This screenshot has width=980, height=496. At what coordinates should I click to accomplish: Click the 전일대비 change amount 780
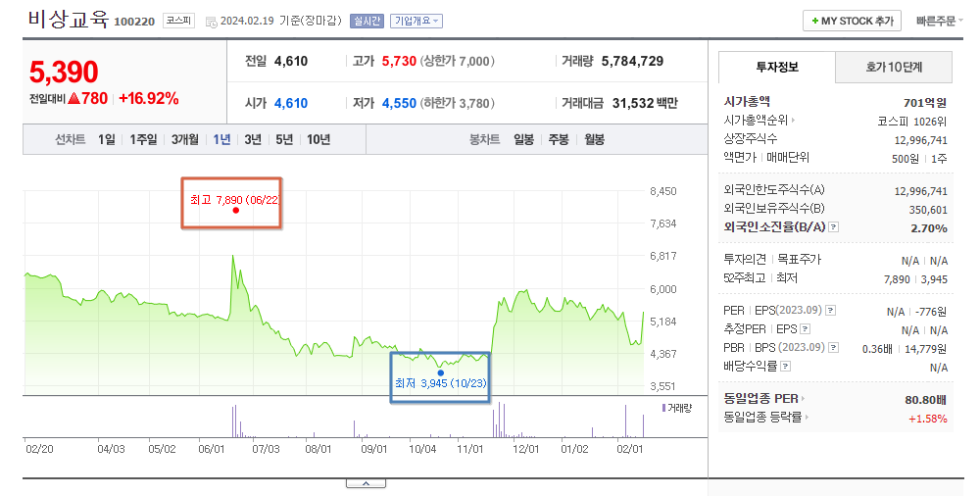tap(94, 98)
